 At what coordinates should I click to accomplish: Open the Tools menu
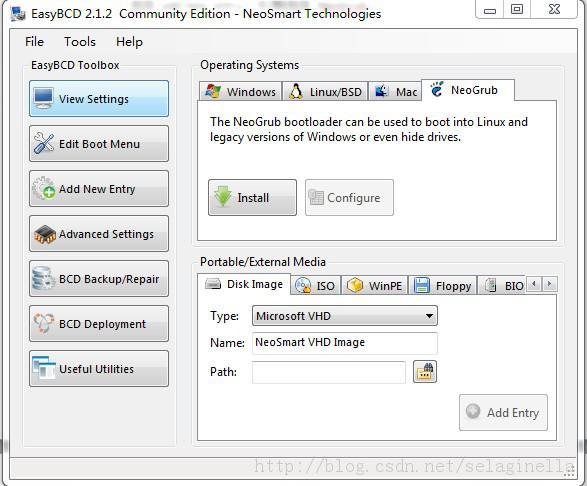(x=80, y=42)
